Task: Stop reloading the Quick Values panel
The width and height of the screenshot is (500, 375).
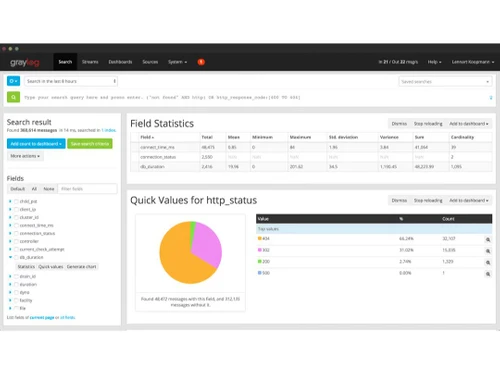Action: point(428,200)
